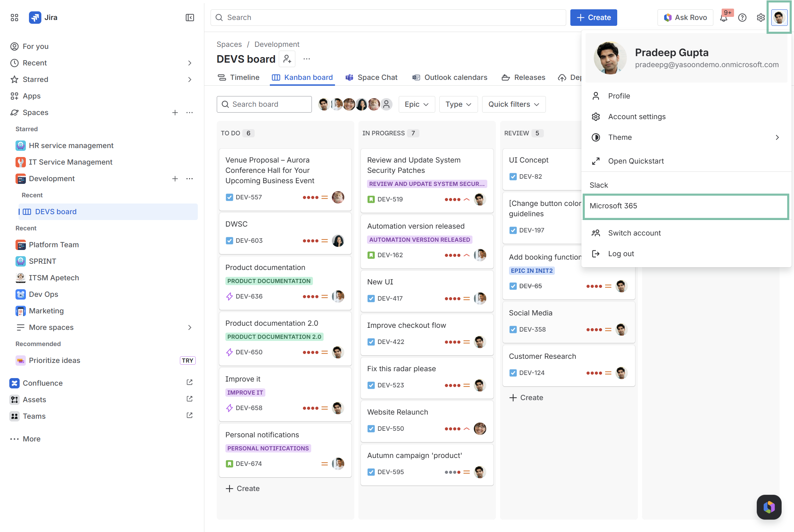Open the ellipsis menu next to Development
The image size is (794, 532).
190,179
